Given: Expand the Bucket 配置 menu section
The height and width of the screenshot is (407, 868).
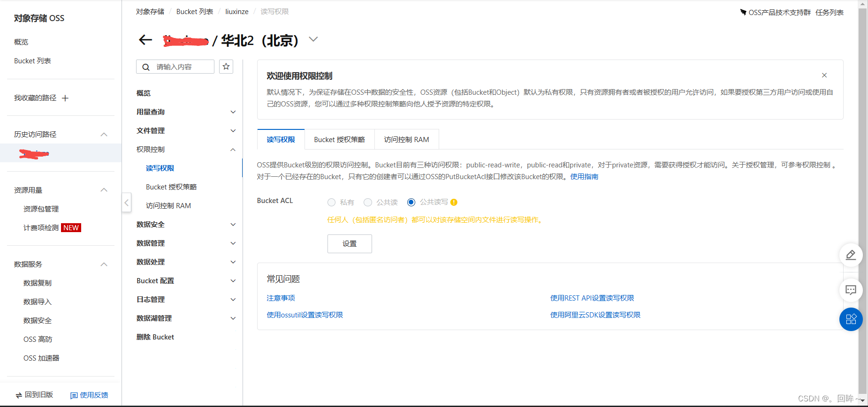Looking at the screenshot, I should (x=186, y=281).
